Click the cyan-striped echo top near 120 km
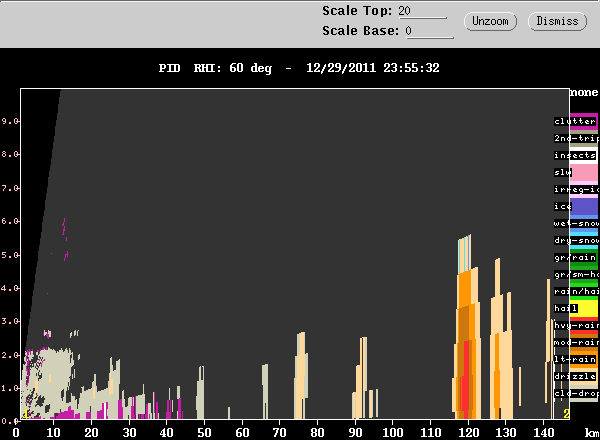 click(x=465, y=254)
